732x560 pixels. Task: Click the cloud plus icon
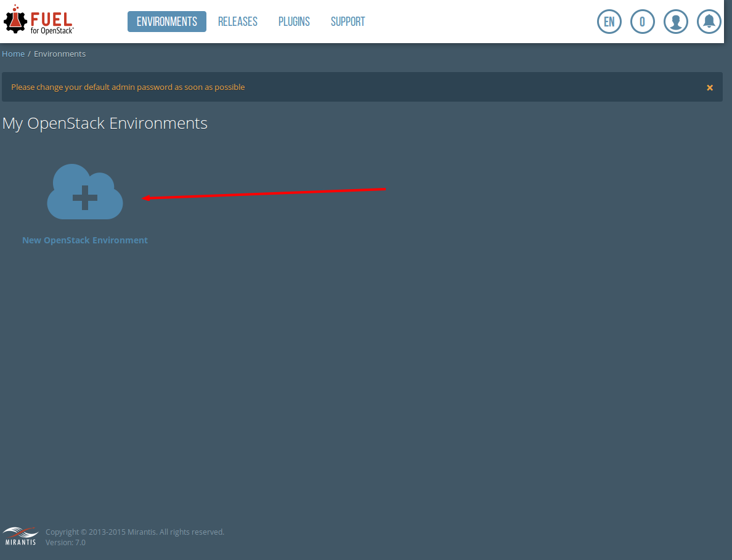pyautogui.click(x=85, y=192)
